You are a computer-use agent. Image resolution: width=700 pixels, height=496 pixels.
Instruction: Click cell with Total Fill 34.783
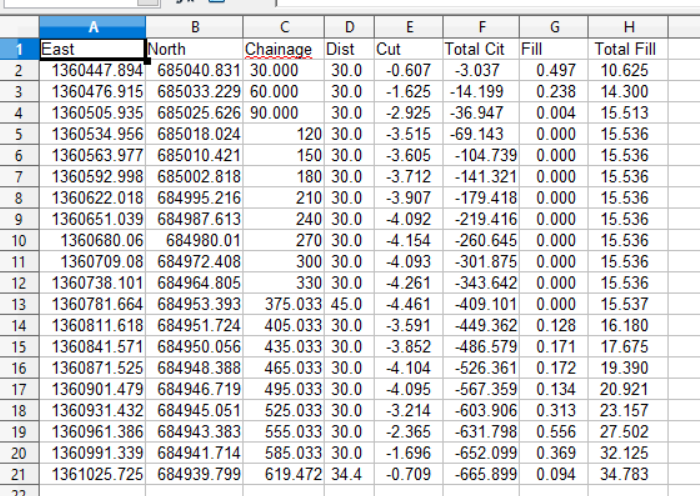627,474
